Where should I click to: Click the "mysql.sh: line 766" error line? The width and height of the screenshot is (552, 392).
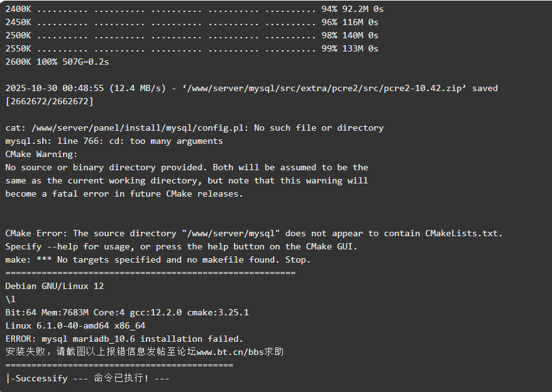(114, 141)
